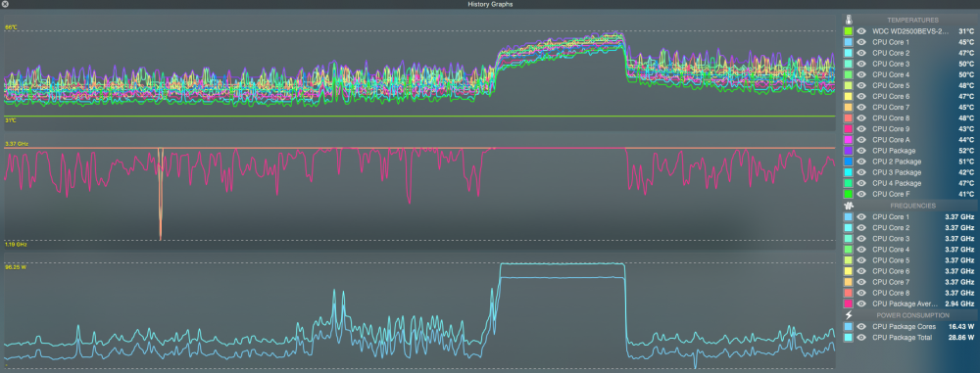This screenshot has height=373, width=980.
Task: Click swatch for CPU Package Total power
Action: pos(848,338)
